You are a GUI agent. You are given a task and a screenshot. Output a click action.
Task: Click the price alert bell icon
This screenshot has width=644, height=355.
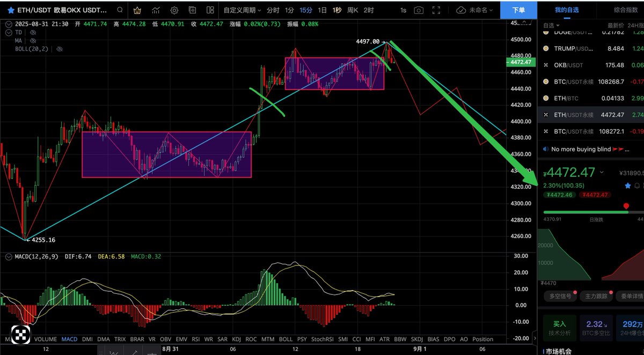click(x=638, y=186)
